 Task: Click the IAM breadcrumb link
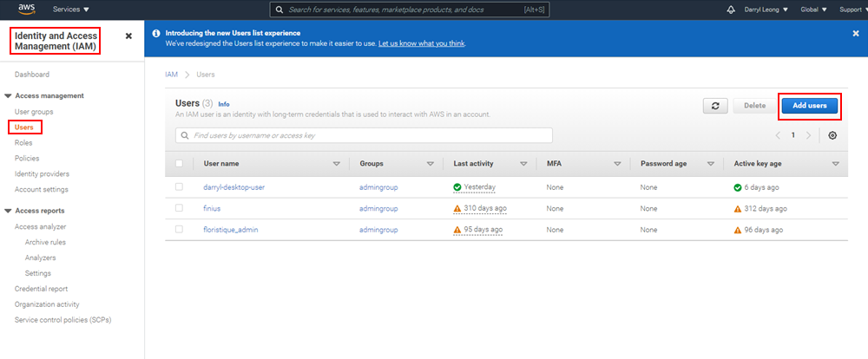tap(172, 74)
